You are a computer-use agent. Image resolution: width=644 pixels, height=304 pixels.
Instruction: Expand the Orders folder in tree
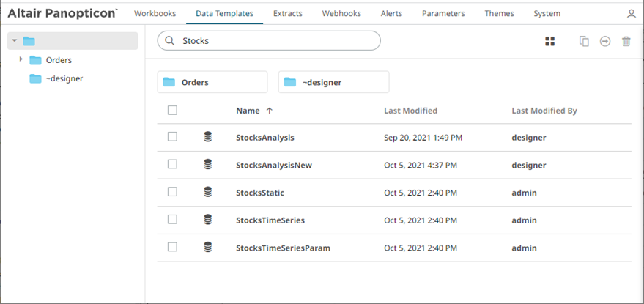(21, 59)
